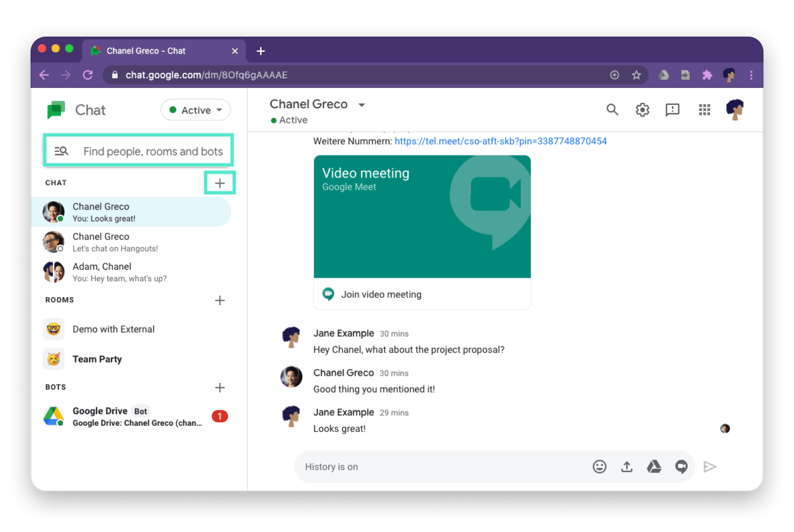
Task: Click the message 'Good thing you mentioned it!'
Action: (374, 390)
